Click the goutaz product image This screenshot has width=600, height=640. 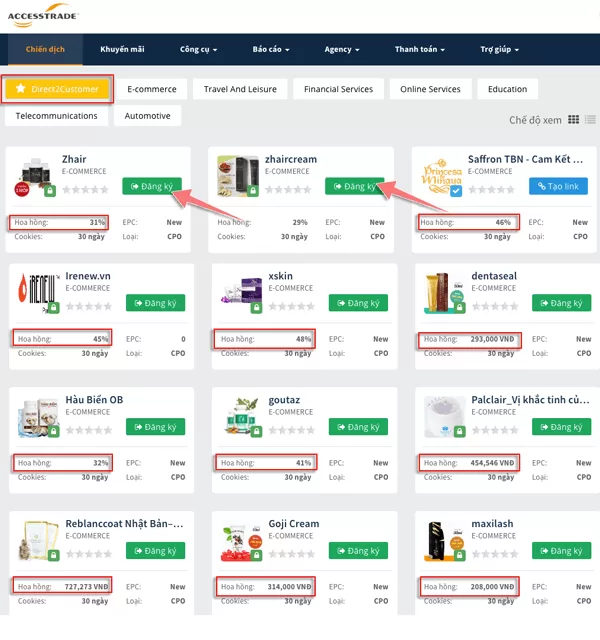click(242, 417)
